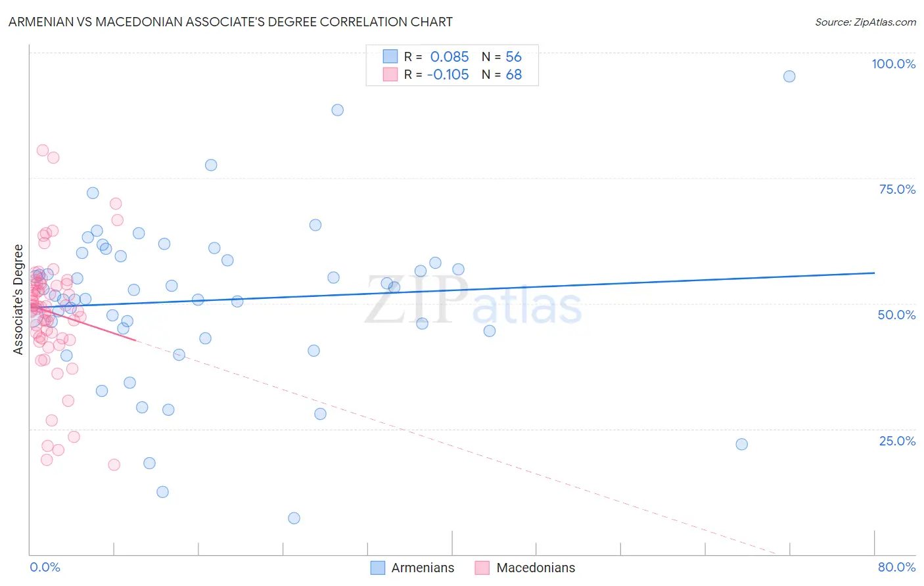This screenshot has width=924, height=586.
Task: Click the blue point near 25% on the far right
Action: [x=741, y=444]
